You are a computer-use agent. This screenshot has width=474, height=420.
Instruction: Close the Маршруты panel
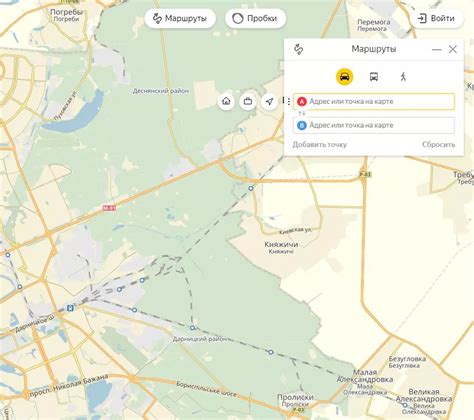point(453,49)
